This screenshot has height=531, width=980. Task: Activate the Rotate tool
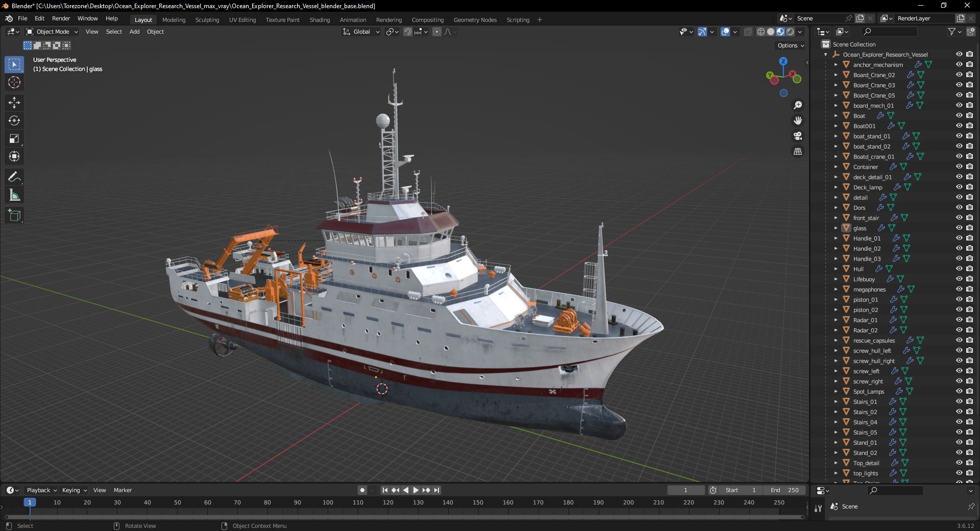[14, 120]
